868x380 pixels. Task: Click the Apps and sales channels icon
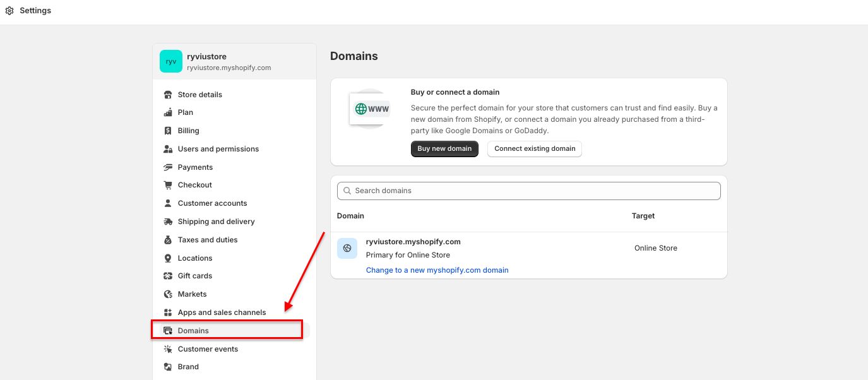[x=168, y=312]
